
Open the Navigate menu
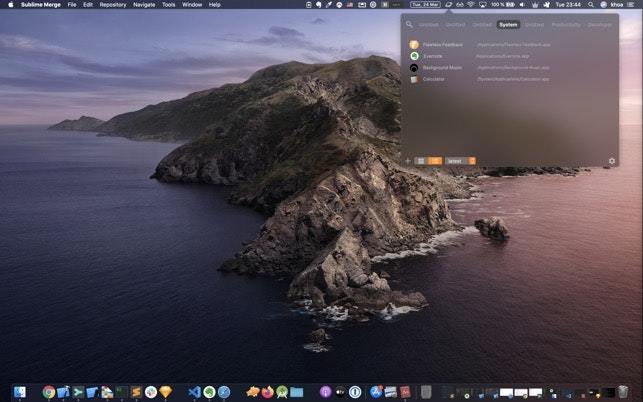coord(144,5)
